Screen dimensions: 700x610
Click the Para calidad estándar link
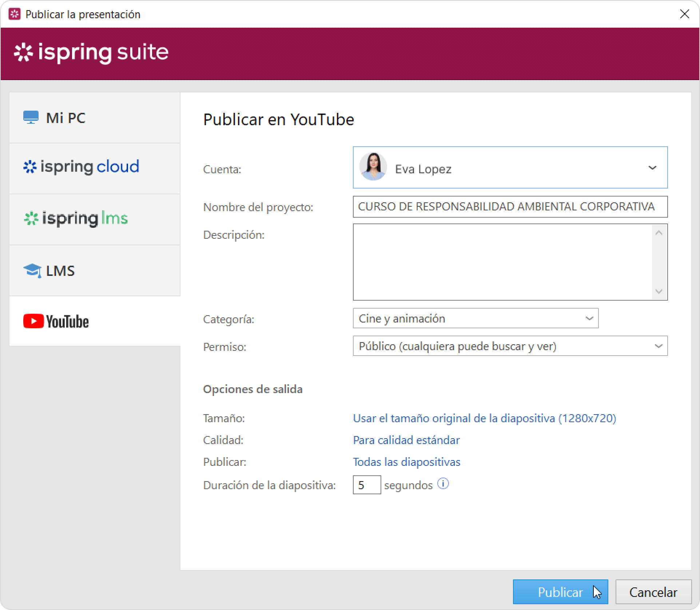(x=406, y=440)
